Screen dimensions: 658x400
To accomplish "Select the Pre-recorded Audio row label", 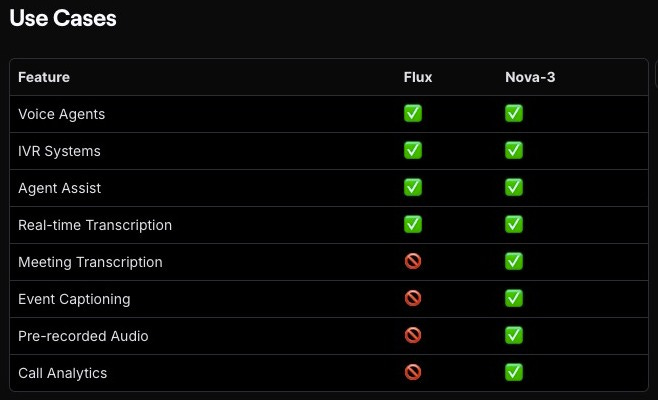I will [x=83, y=336].
